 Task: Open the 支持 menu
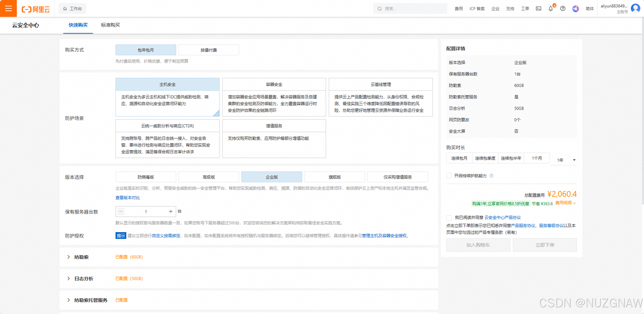point(510,9)
